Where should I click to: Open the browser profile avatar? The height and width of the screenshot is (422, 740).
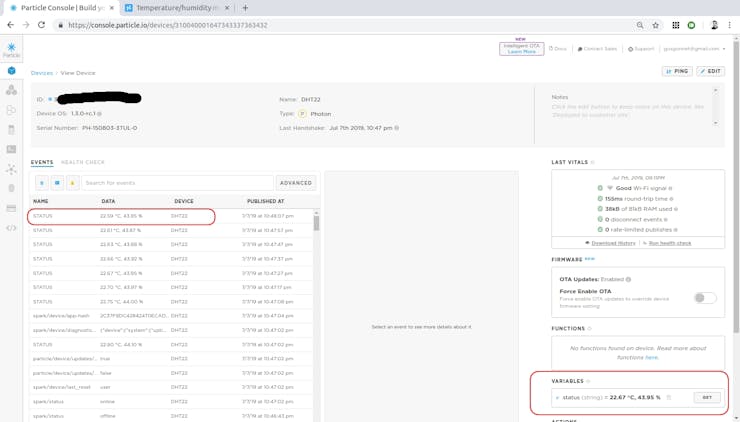714,25
